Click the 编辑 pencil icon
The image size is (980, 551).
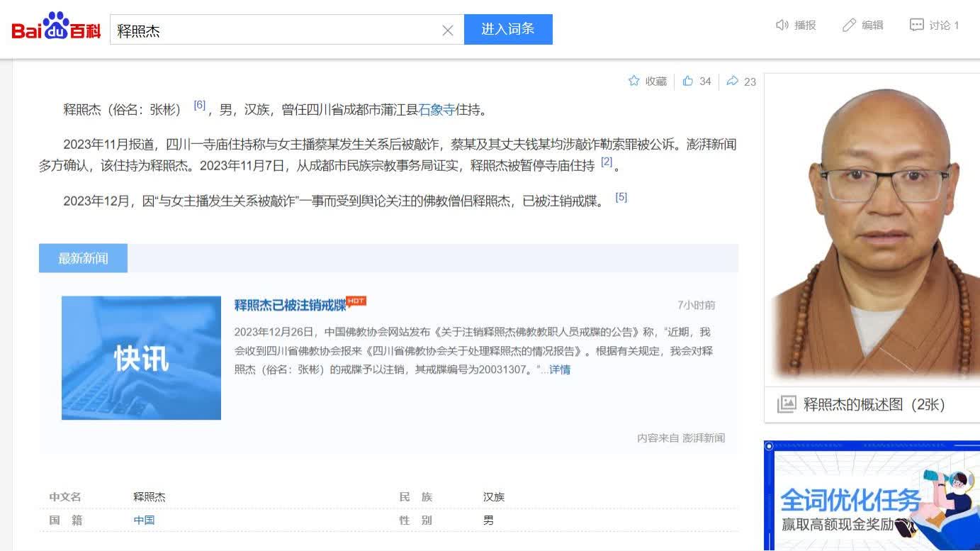coord(849,26)
